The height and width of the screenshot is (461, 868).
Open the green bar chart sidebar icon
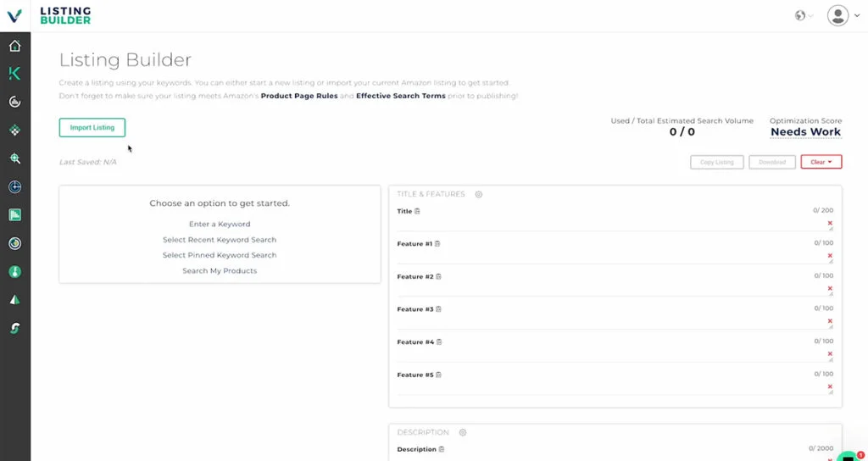pos(15,214)
